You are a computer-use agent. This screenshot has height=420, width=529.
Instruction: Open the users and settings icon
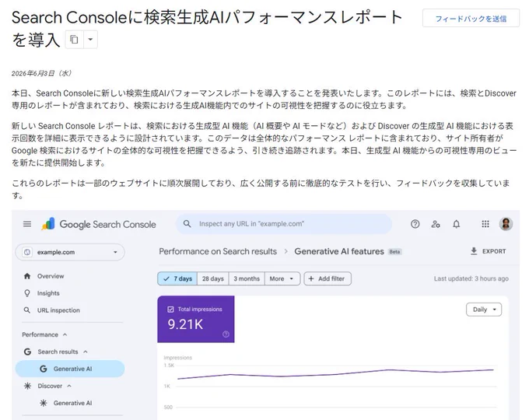pos(436,224)
